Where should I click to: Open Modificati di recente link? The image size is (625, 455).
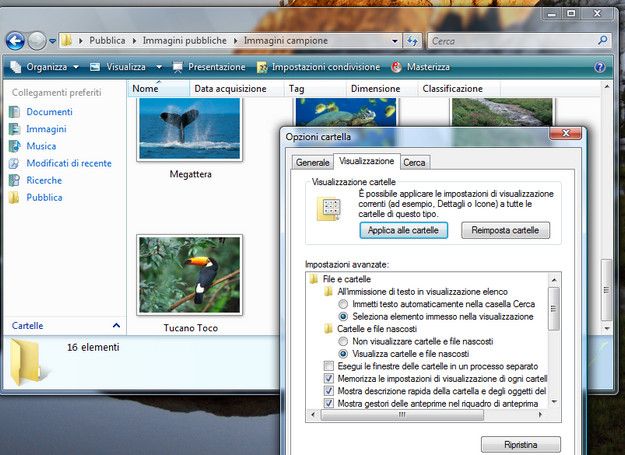tap(69, 163)
